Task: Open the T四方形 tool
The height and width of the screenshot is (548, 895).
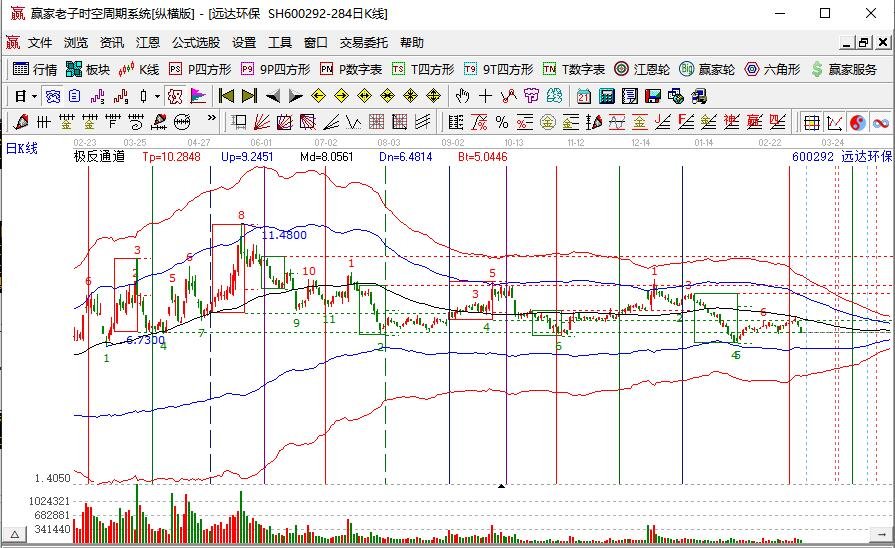Action: click(x=423, y=70)
